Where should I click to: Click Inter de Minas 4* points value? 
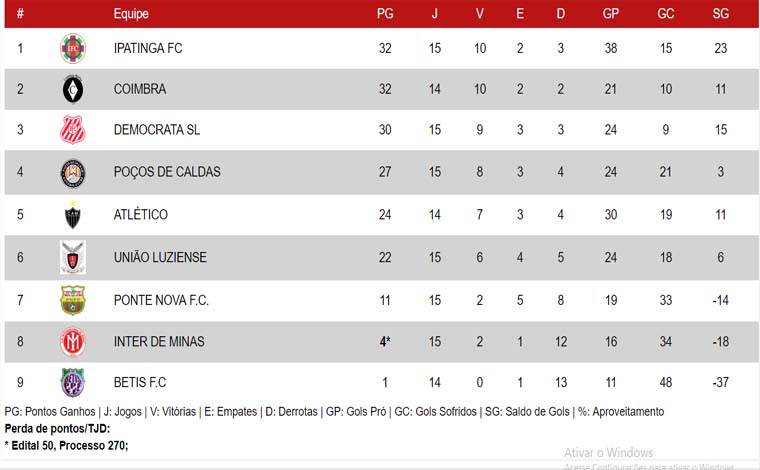(385, 342)
